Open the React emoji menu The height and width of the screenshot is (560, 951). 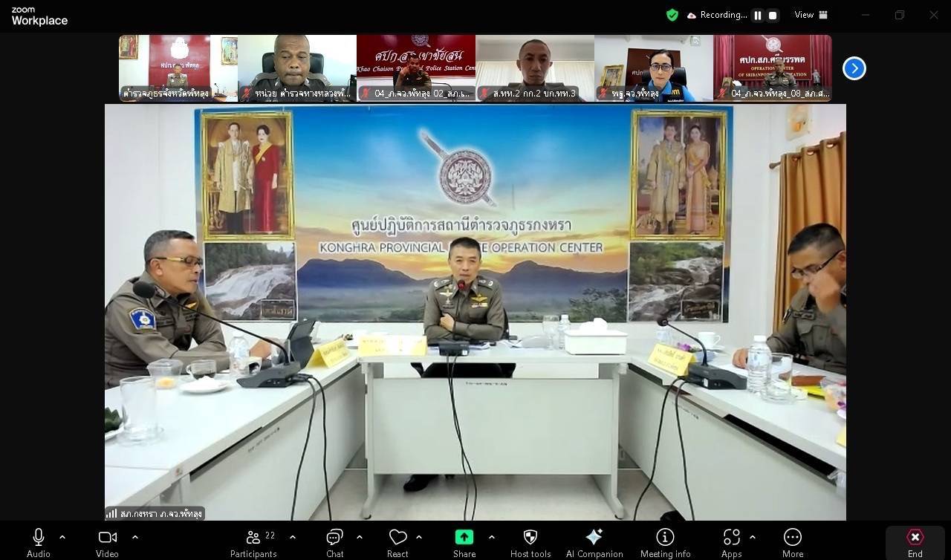(x=397, y=542)
